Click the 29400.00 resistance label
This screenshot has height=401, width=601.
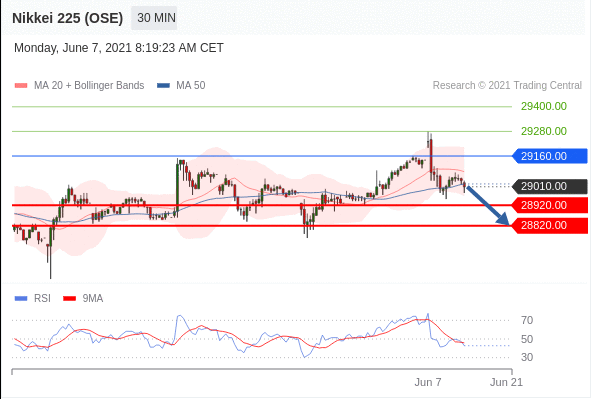pos(544,106)
